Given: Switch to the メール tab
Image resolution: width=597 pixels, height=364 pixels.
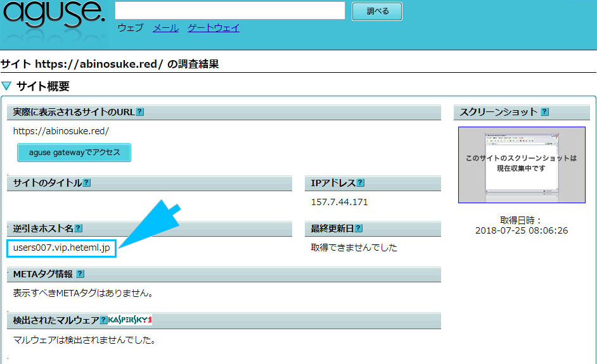Looking at the screenshot, I should point(165,28).
